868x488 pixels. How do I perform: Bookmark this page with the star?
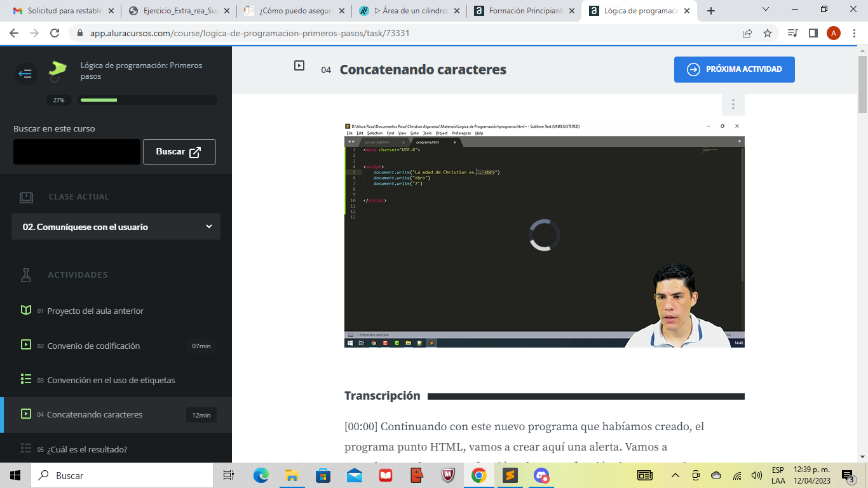coord(768,33)
